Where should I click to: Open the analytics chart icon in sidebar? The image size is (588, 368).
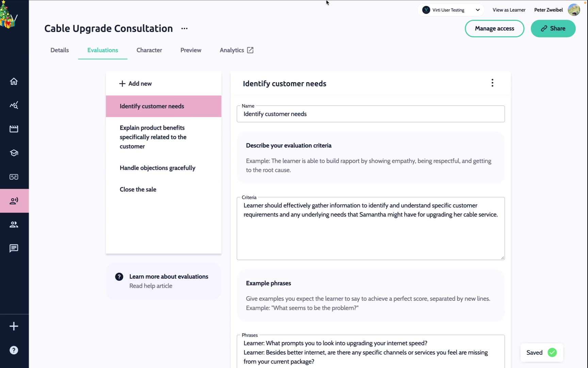click(14, 105)
